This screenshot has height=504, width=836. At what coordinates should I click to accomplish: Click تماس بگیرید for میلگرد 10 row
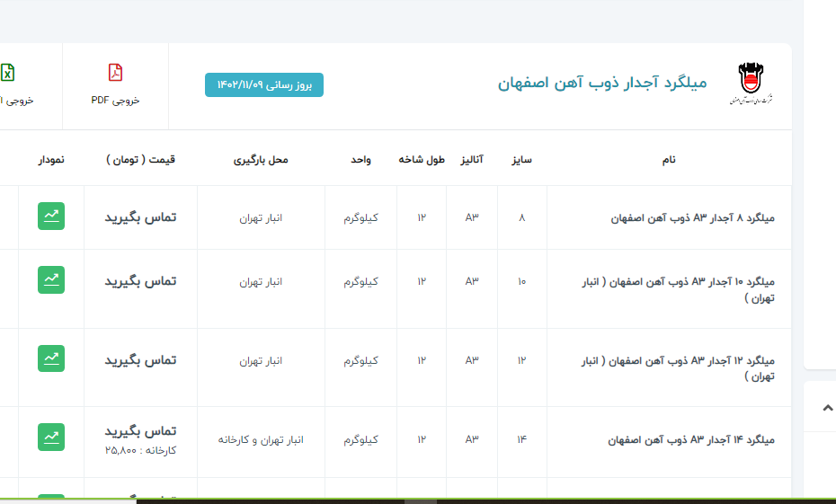point(140,281)
